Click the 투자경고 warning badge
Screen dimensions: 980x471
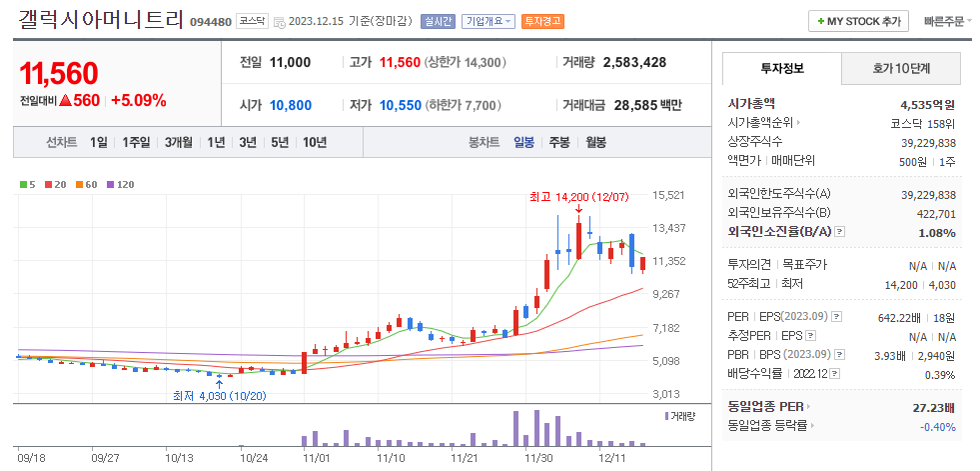[x=542, y=21]
